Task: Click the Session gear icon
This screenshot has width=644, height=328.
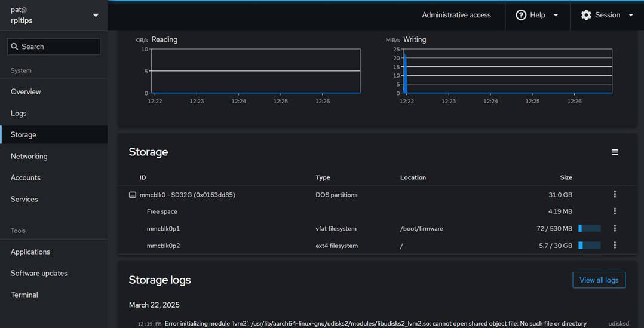Action: click(586, 15)
